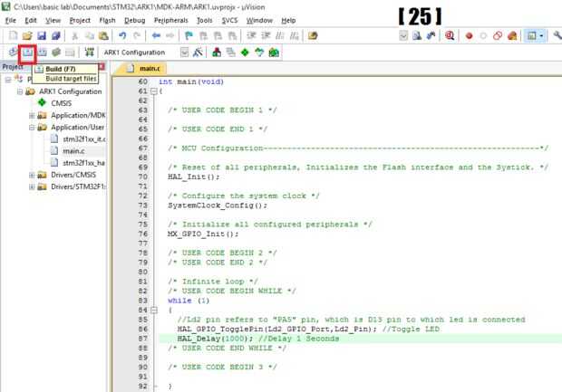The width and height of the screenshot is (562, 392).
Task: Open Find in Files icon
Action: click(313, 35)
